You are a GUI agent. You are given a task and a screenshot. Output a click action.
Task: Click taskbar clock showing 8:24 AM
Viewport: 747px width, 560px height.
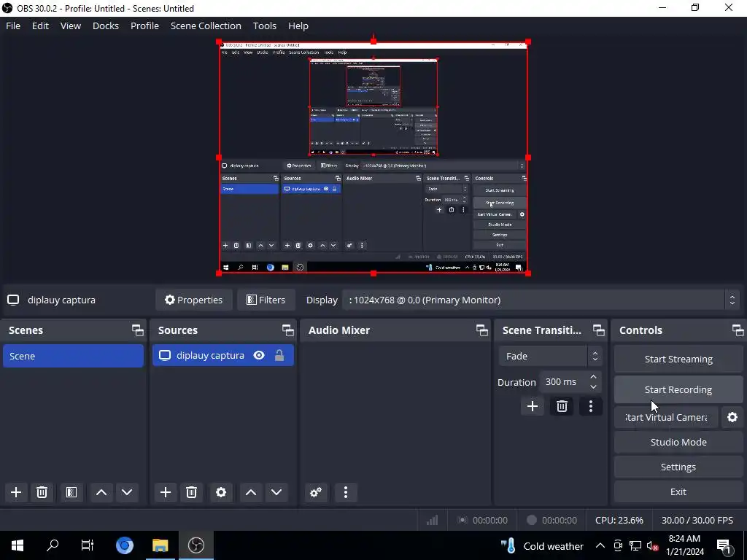[x=684, y=545]
